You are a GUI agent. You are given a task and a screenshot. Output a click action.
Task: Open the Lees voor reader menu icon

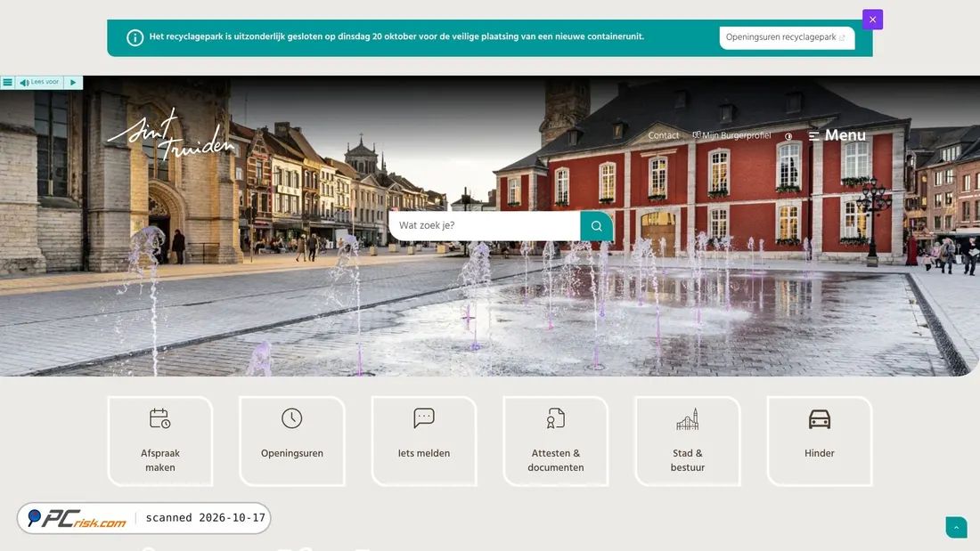point(7,83)
